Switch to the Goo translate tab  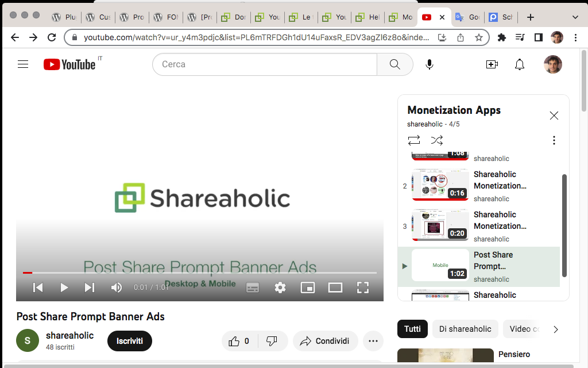[467, 17]
